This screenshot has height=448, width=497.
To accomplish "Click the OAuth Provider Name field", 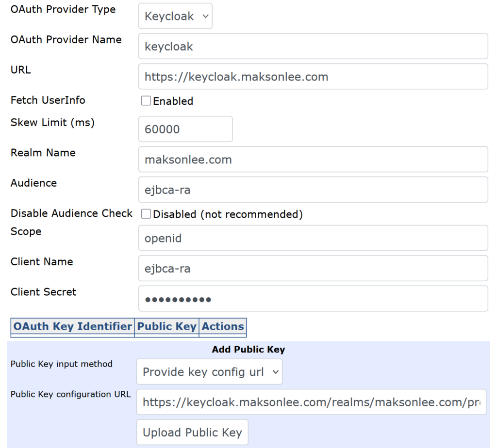I will (313, 46).
